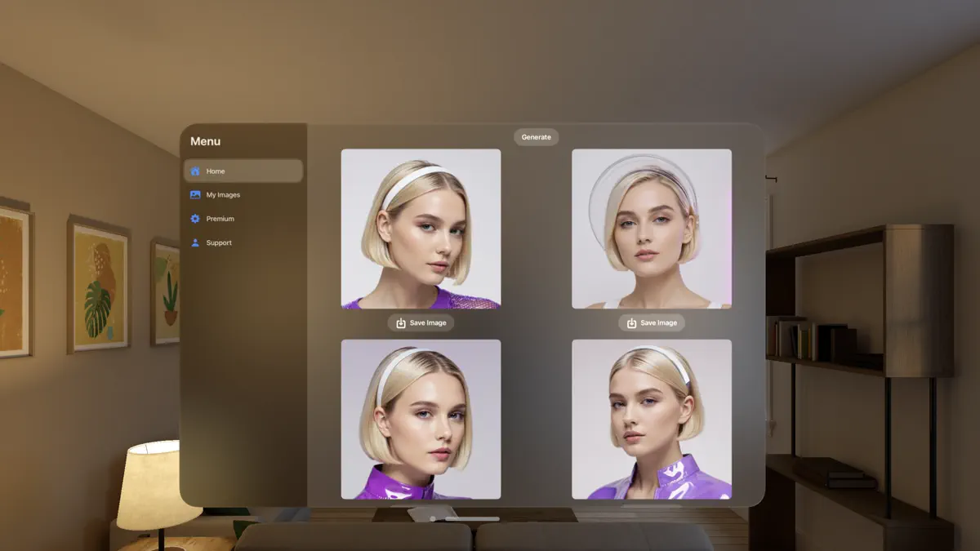Image resolution: width=980 pixels, height=551 pixels.
Task: Open Premium via the gear icon
Action: click(194, 218)
